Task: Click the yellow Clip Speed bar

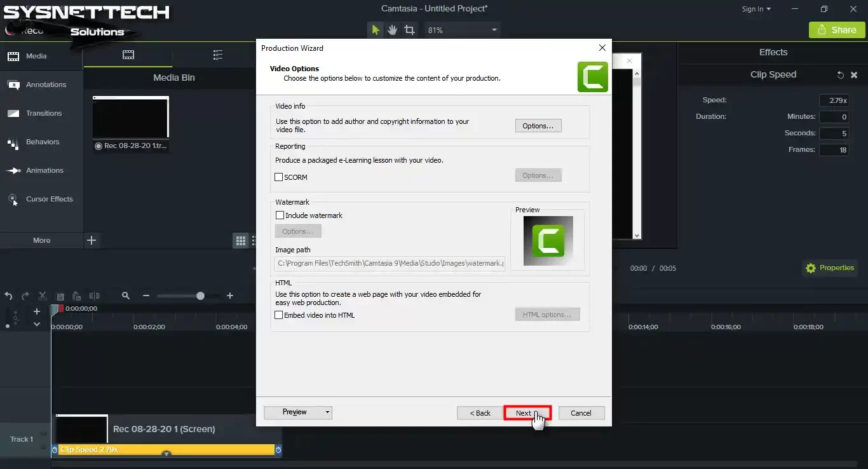Action: pos(166,450)
